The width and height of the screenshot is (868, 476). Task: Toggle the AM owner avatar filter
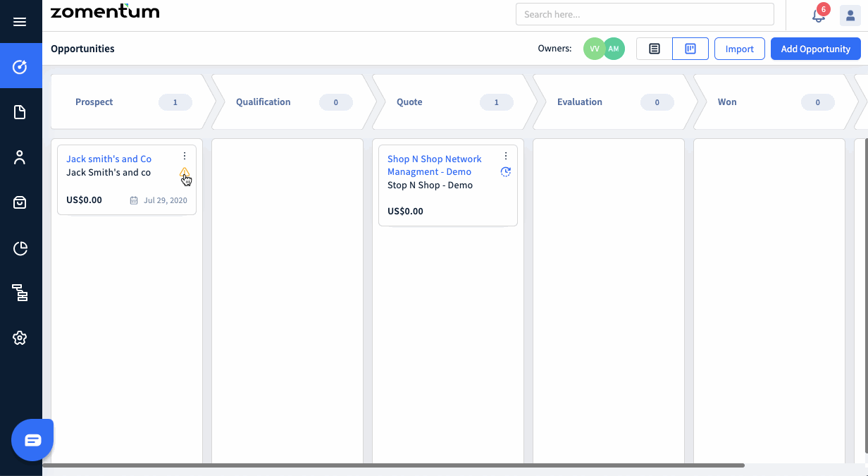point(614,49)
